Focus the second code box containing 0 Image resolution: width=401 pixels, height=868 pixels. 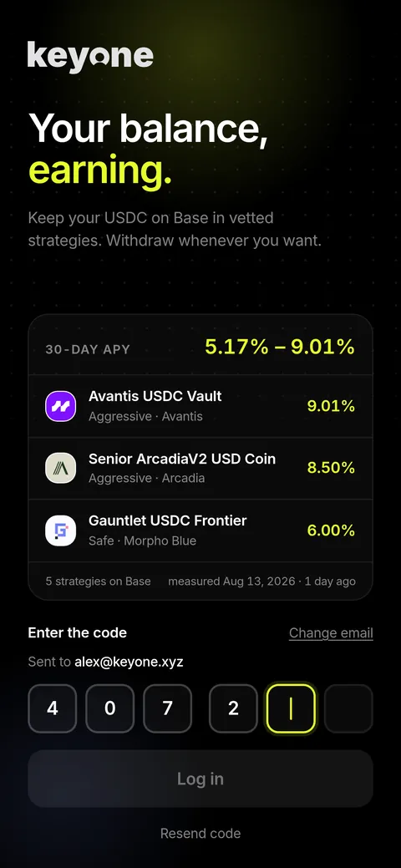coord(109,708)
